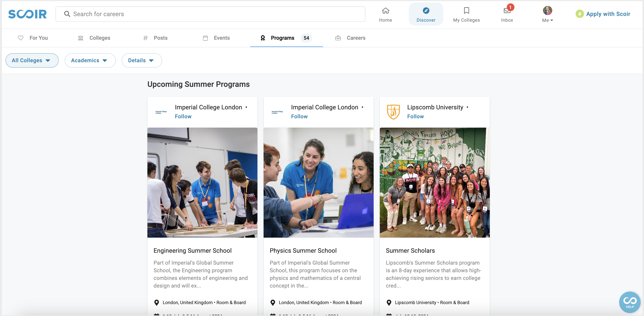Switch to the Events tab
The height and width of the screenshot is (316, 644).
216,38
